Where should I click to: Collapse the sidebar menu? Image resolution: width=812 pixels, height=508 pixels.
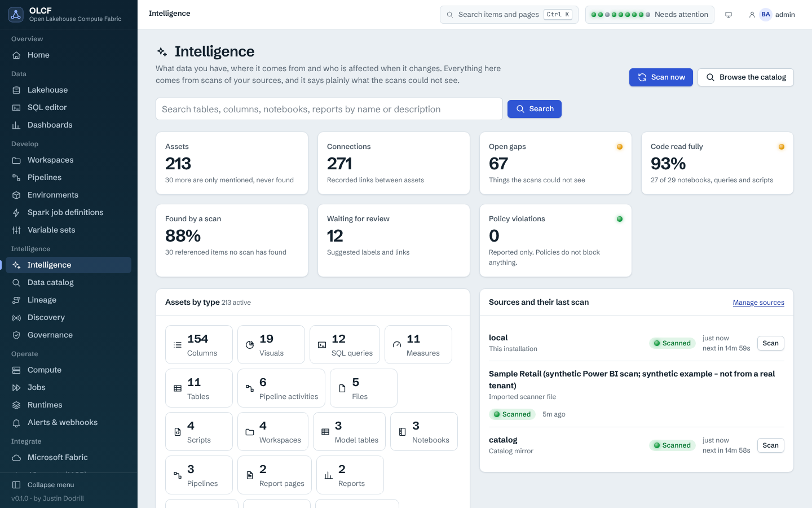68,485
